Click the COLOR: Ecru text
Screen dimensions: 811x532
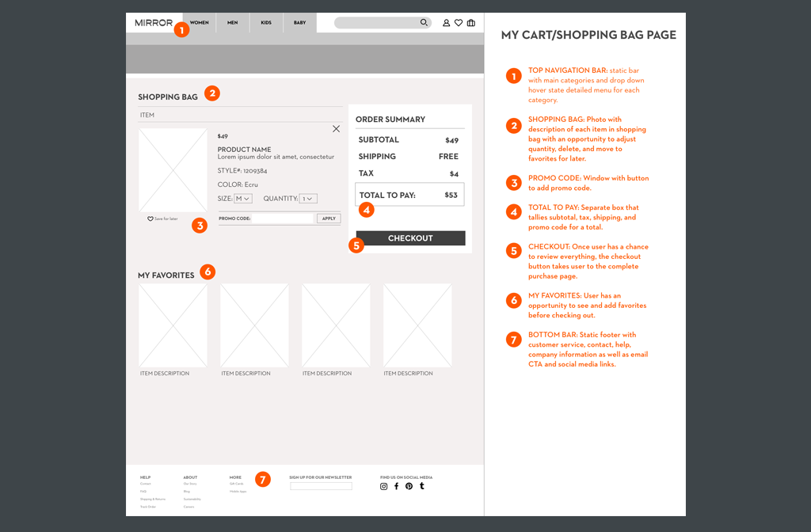pos(238,184)
